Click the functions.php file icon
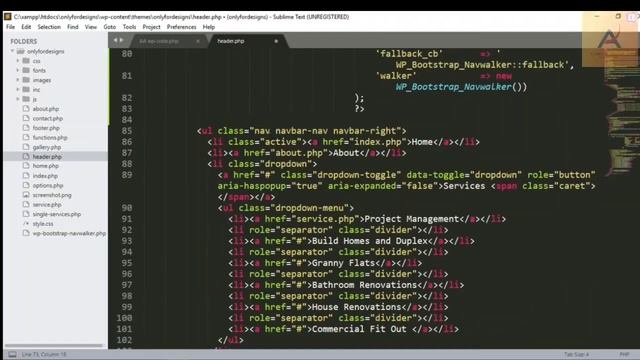 click(x=26, y=138)
